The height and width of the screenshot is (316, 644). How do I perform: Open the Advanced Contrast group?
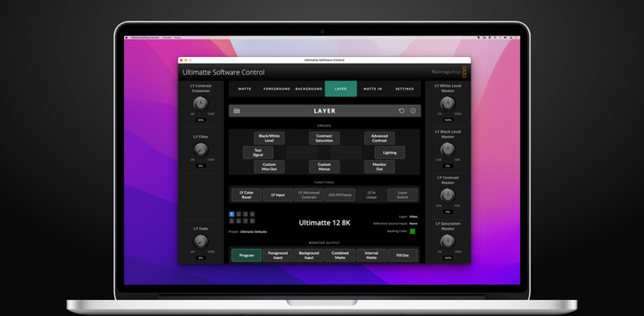click(x=380, y=138)
